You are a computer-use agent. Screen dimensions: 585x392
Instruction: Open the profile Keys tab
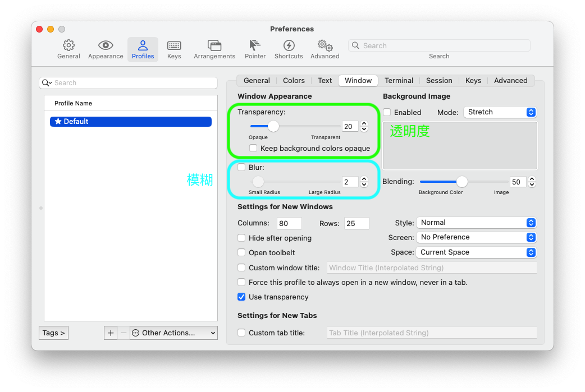pyautogui.click(x=473, y=81)
